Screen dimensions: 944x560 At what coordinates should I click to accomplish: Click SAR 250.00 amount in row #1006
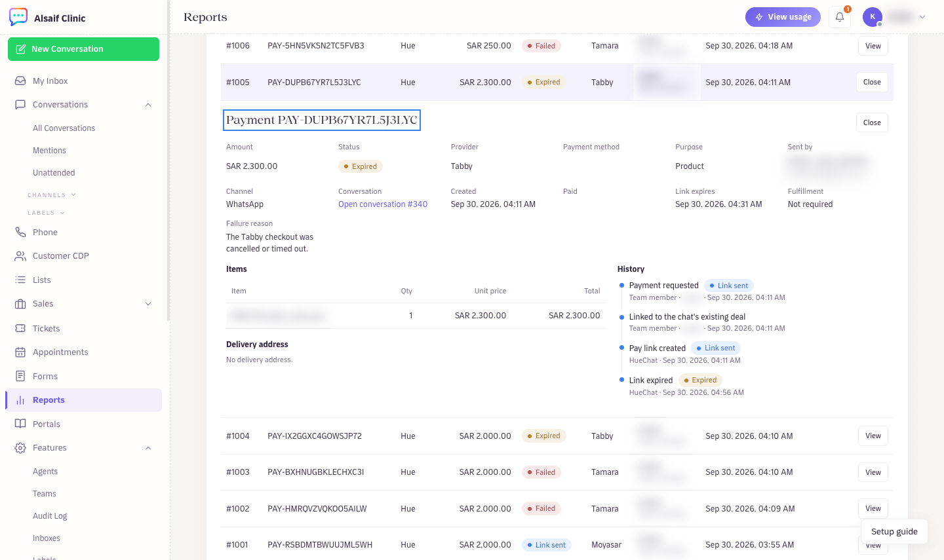click(489, 46)
